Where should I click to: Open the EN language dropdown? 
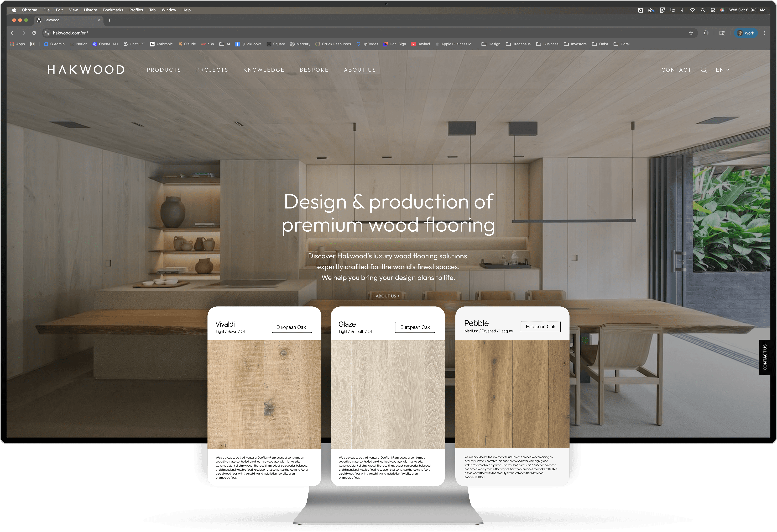coord(722,70)
